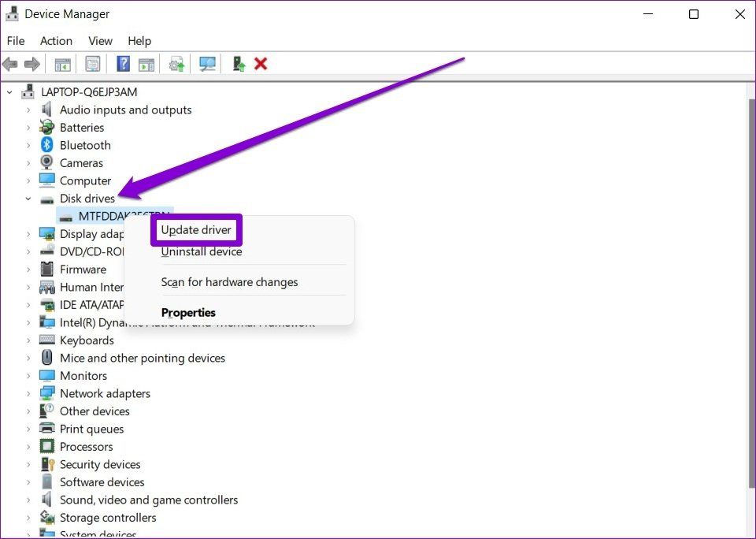Screen dimensions: 756x539
Task: Open the Help menu
Action: coord(139,41)
